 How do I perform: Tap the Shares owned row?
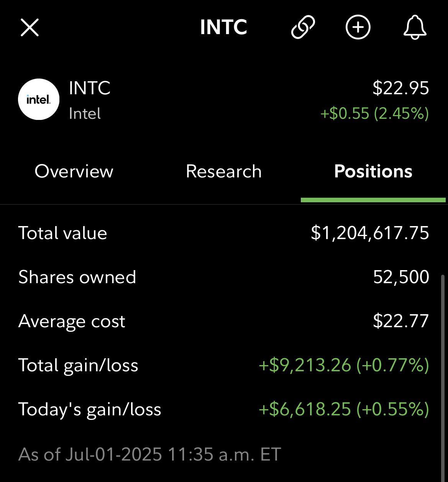(224, 277)
